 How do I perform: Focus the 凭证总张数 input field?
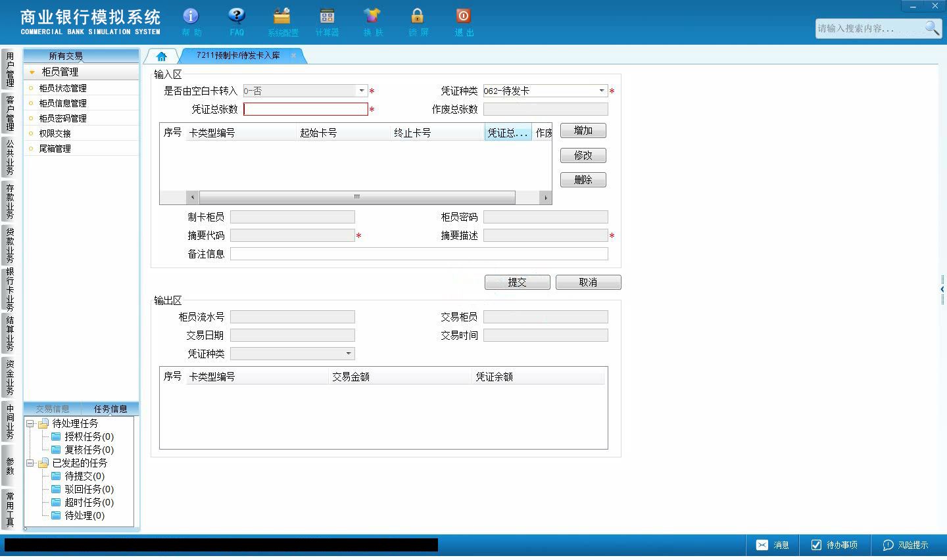(x=306, y=109)
